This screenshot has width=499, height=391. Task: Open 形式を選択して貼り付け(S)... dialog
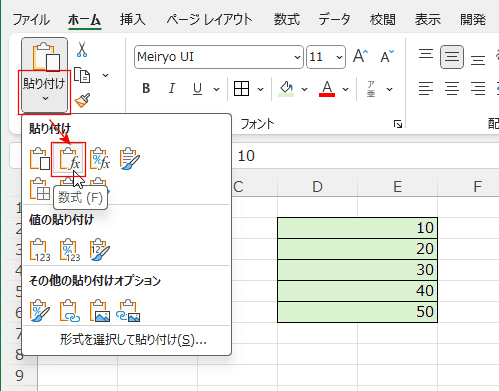133,340
